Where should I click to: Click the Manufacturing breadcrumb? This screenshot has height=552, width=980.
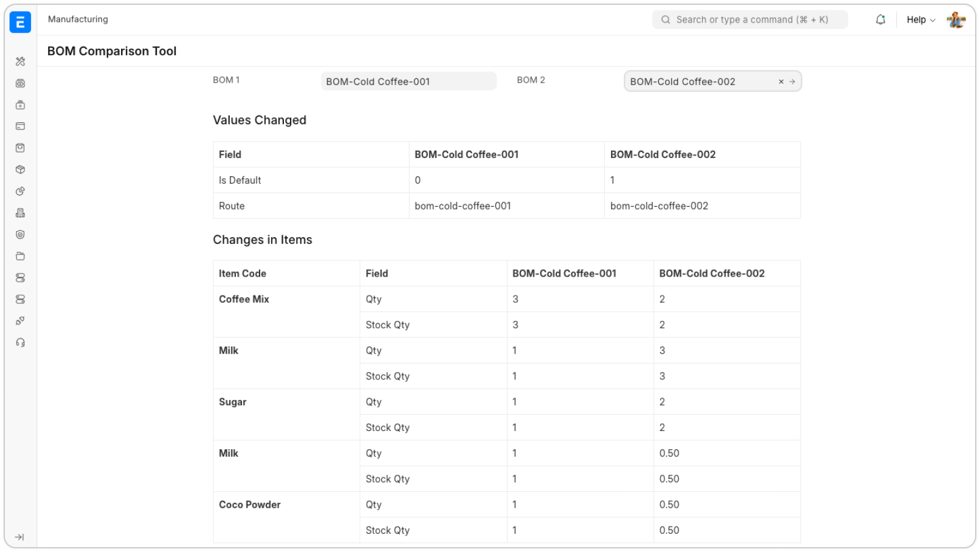tap(78, 19)
